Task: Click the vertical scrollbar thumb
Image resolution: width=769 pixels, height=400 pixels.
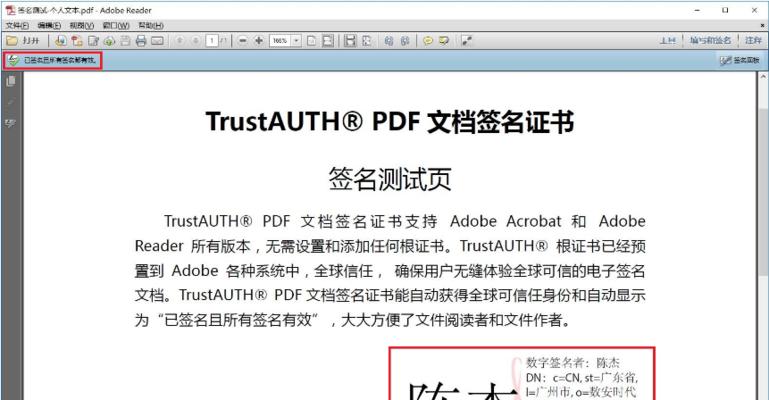Action: pos(763,192)
